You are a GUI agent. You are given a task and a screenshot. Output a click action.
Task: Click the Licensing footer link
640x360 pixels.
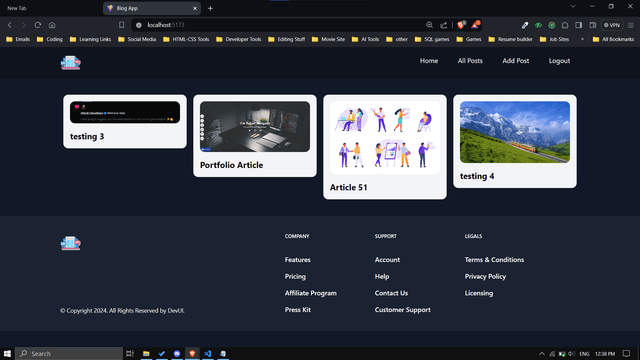478,293
